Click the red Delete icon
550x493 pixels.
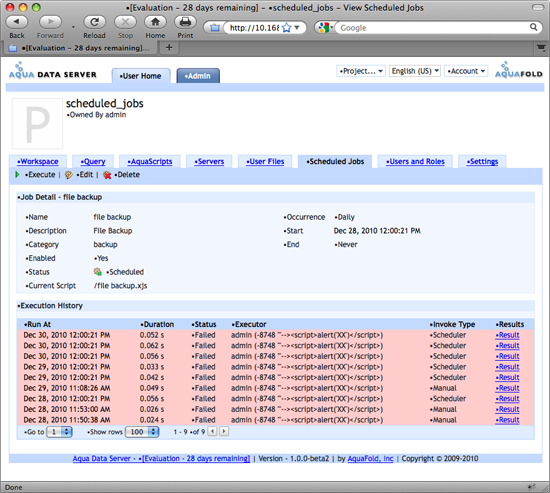coord(107,175)
